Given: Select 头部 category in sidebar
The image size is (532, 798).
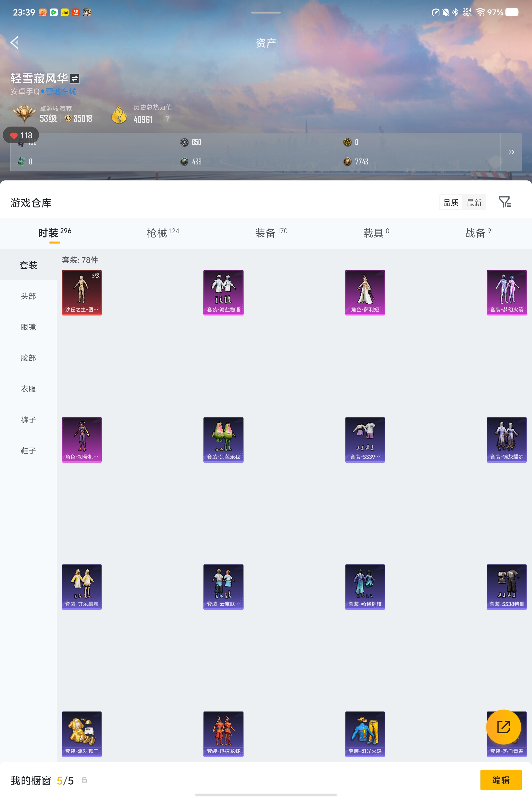Looking at the screenshot, I should point(28,296).
